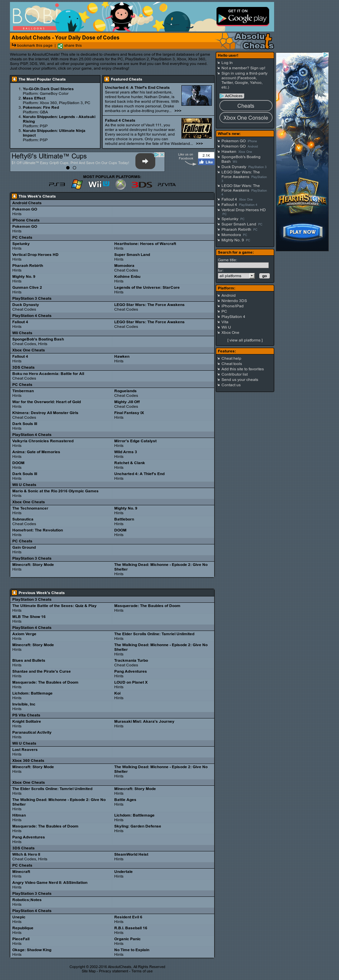Click the PS3 platform logo

(x=57, y=185)
